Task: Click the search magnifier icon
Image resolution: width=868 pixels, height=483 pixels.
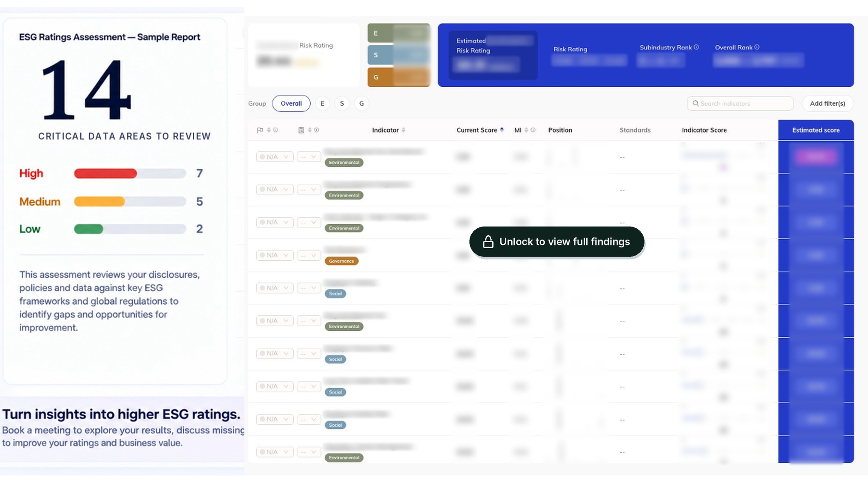Action: click(696, 103)
